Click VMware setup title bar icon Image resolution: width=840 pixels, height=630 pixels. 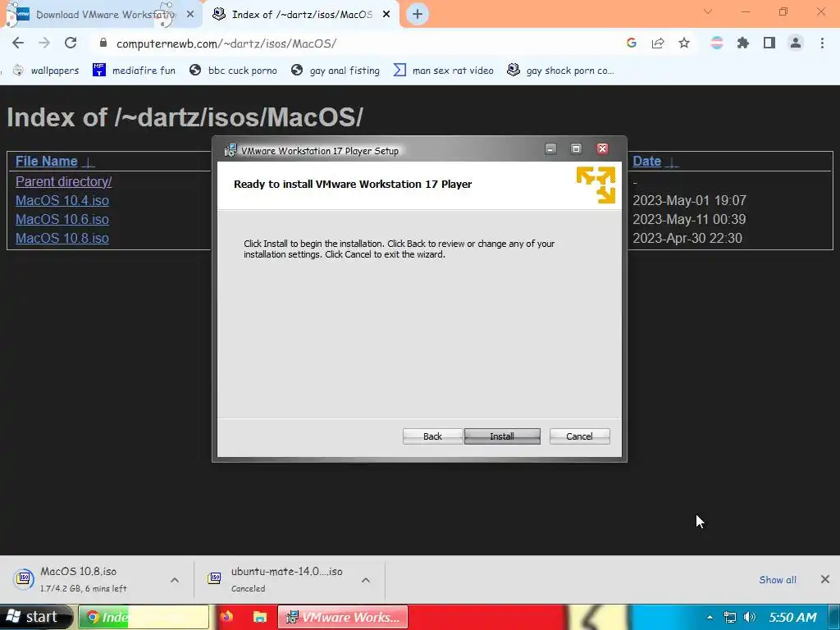(231, 151)
